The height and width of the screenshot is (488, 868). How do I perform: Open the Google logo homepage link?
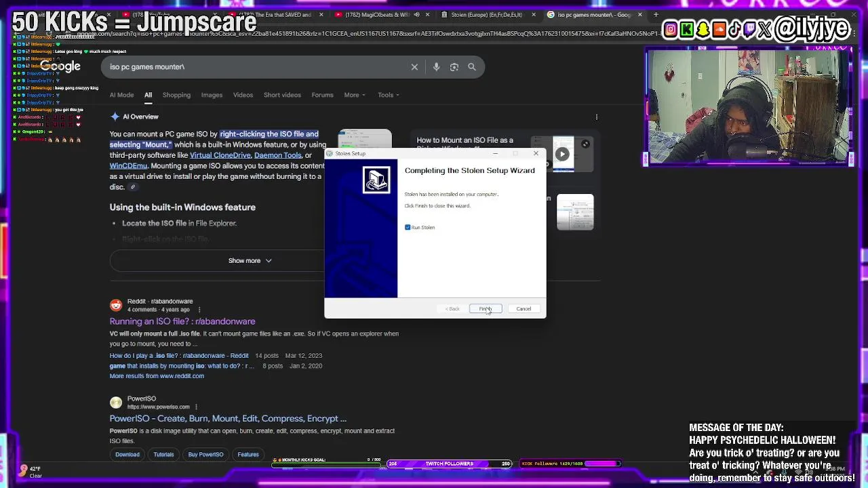[60, 66]
